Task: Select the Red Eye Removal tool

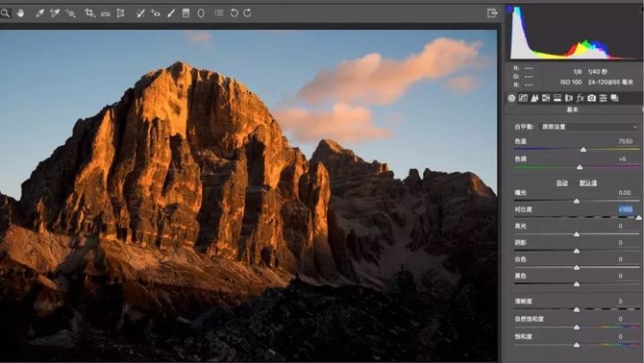Action: [156, 13]
